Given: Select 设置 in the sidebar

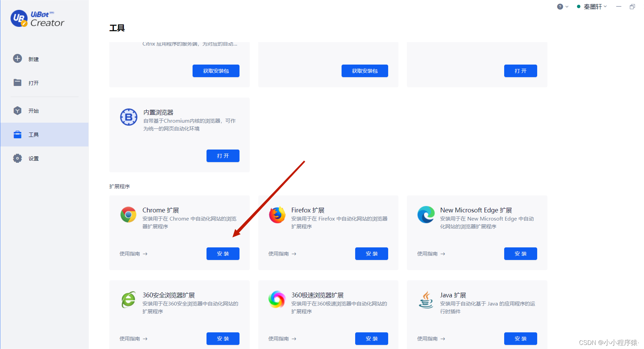Looking at the screenshot, I should pyautogui.click(x=44, y=158).
